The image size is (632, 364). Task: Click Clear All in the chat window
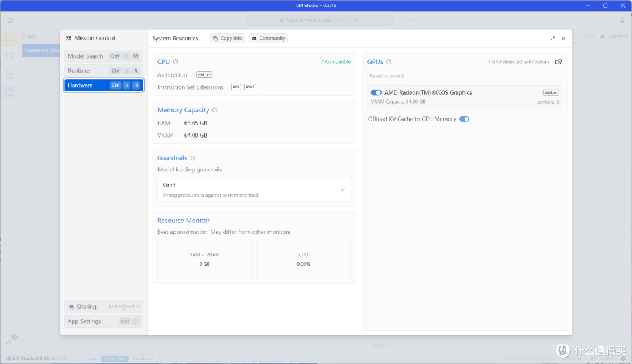[583, 36]
